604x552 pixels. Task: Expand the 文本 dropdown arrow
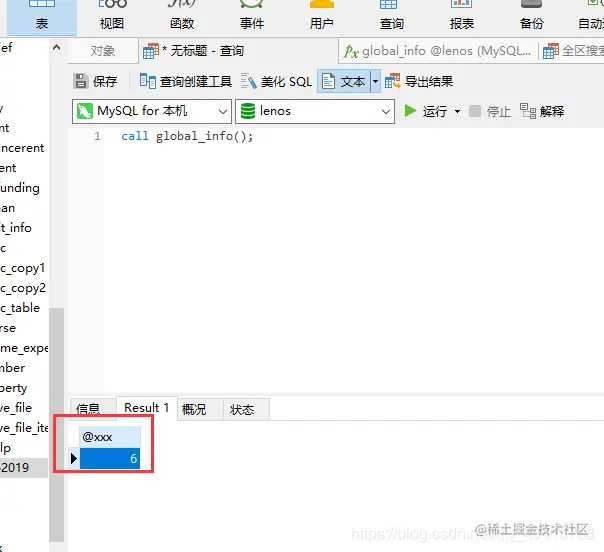coord(375,81)
